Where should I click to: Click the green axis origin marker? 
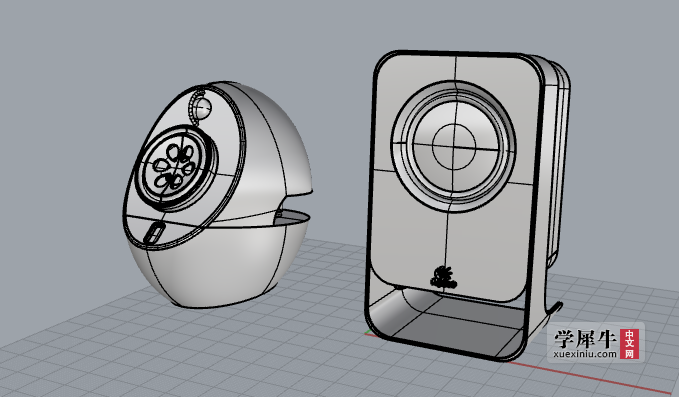[368, 332]
